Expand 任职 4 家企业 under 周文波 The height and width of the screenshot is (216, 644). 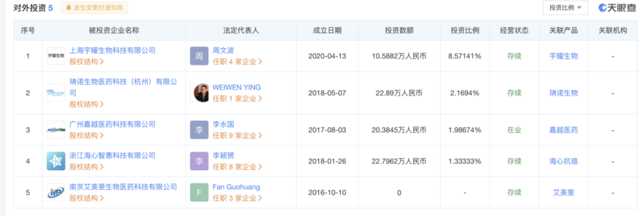pos(237,62)
